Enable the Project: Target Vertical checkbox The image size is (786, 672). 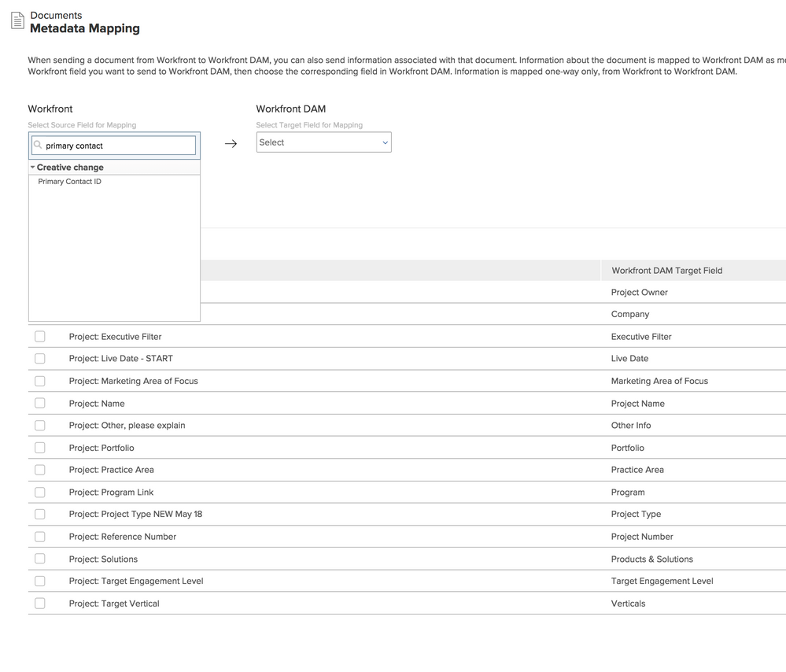click(x=40, y=604)
